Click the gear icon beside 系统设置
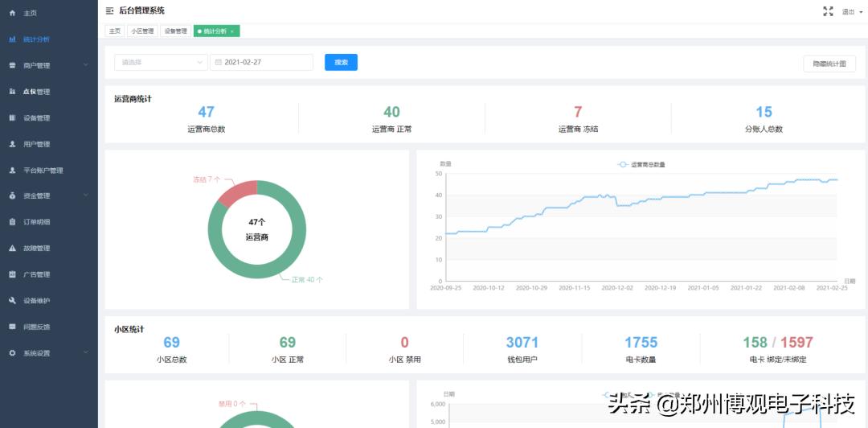Viewport: 868px width, 428px height. (x=12, y=352)
